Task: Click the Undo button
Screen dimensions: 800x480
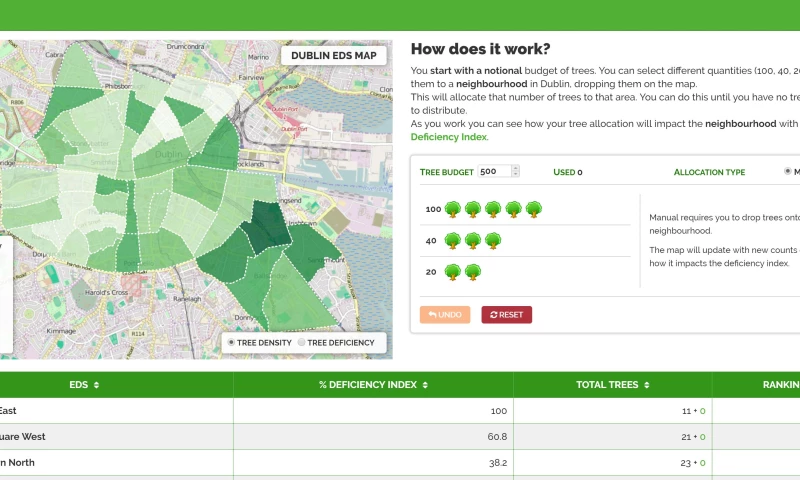Action: click(x=445, y=315)
